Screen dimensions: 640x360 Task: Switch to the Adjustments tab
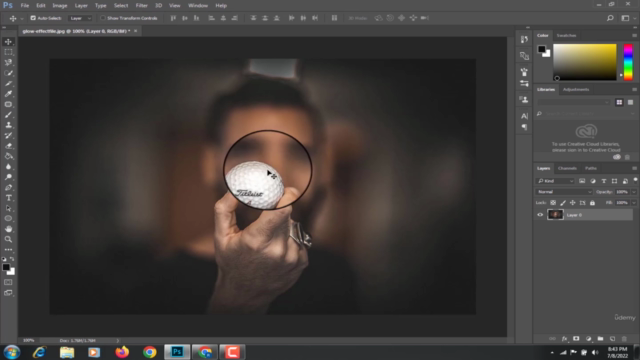click(576, 89)
